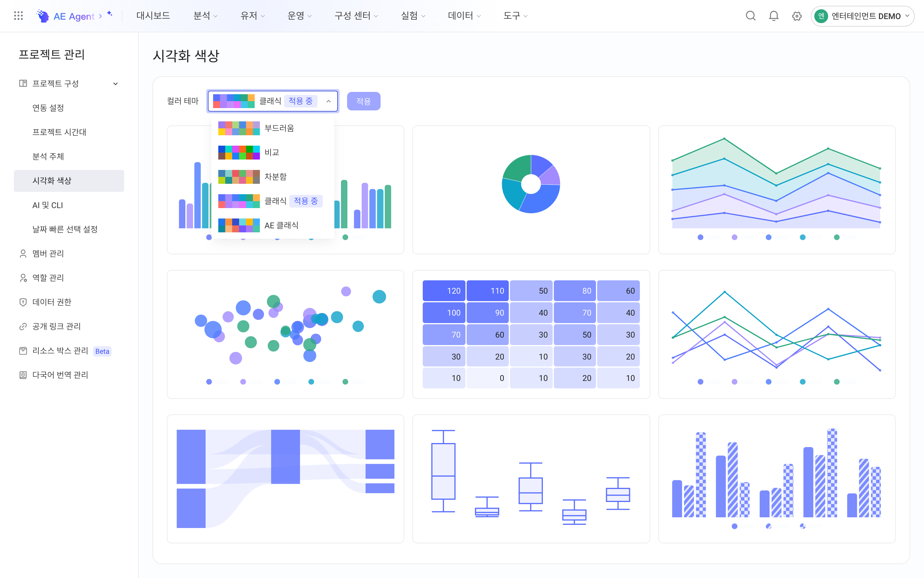Image resolution: width=924 pixels, height=578 pixels.
Task: Click the 다국어 번역 관리 globe icon
Action: click(x=23, y=375)
